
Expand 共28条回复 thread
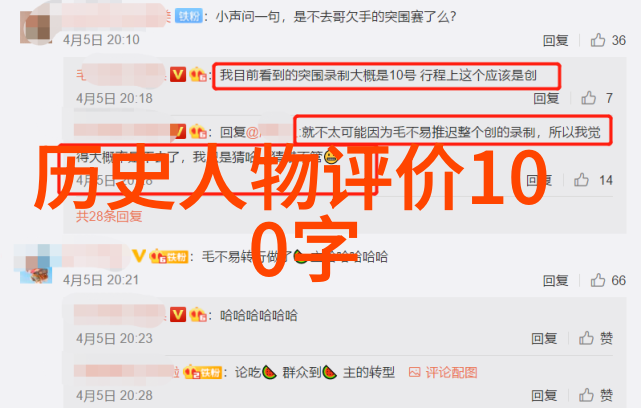109,216
